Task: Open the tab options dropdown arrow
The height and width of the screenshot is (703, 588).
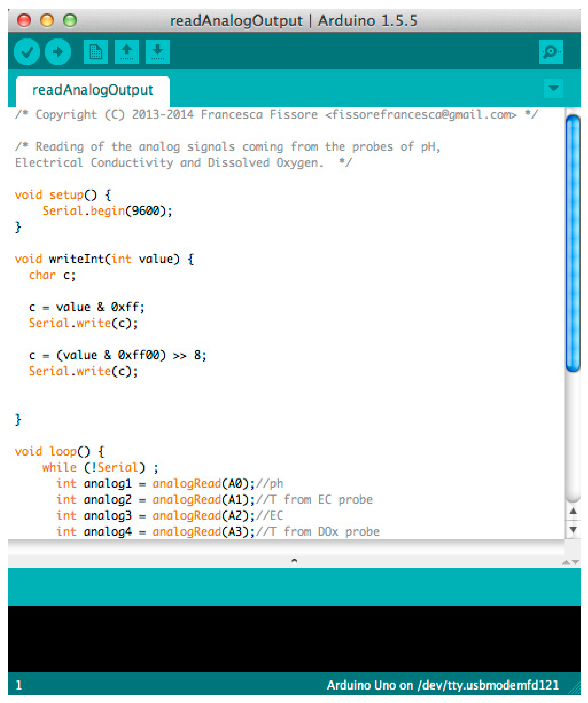Action: point(554,88)
